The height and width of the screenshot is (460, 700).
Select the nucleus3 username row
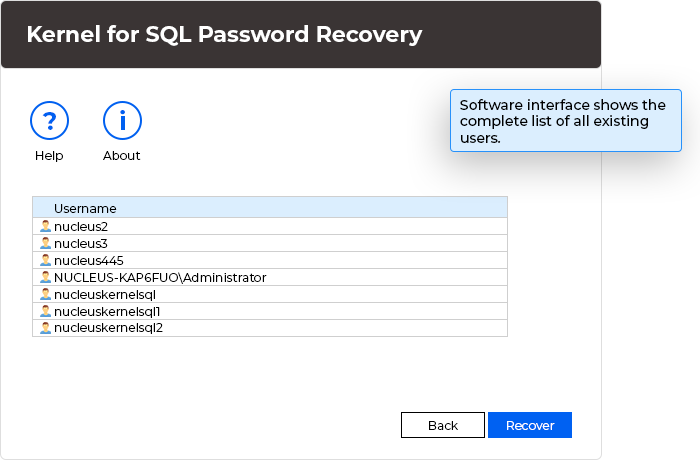270,243
